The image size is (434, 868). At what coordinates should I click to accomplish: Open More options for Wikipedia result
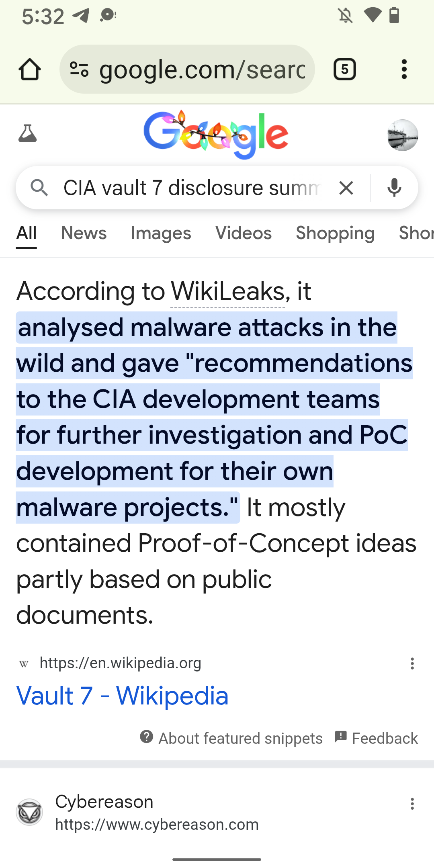(412, 663)
